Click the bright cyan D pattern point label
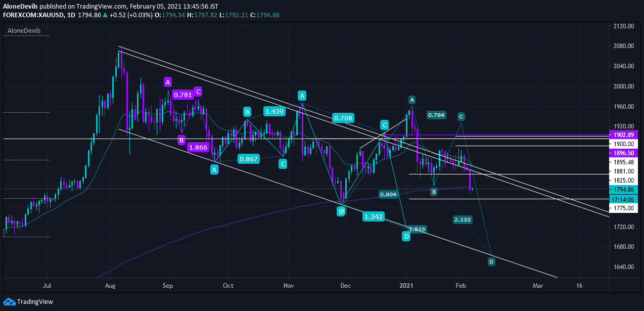 tap(406, 236)
